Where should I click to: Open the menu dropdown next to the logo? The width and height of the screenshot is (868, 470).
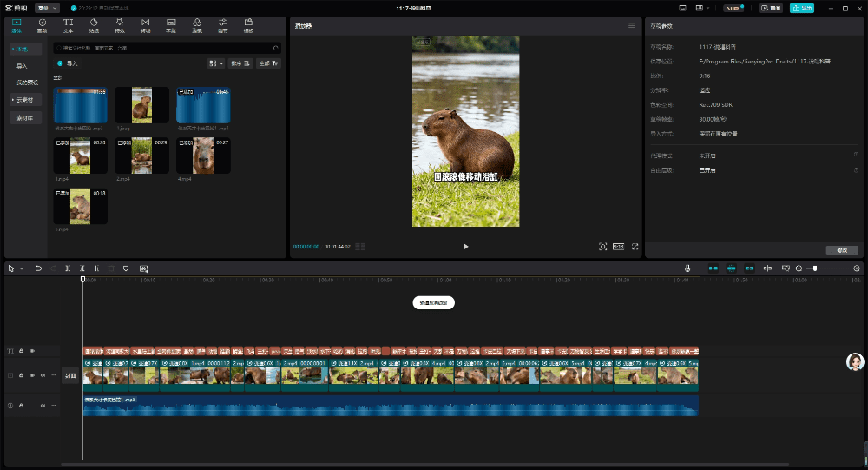pyautogui.click(x=47, y=8)
